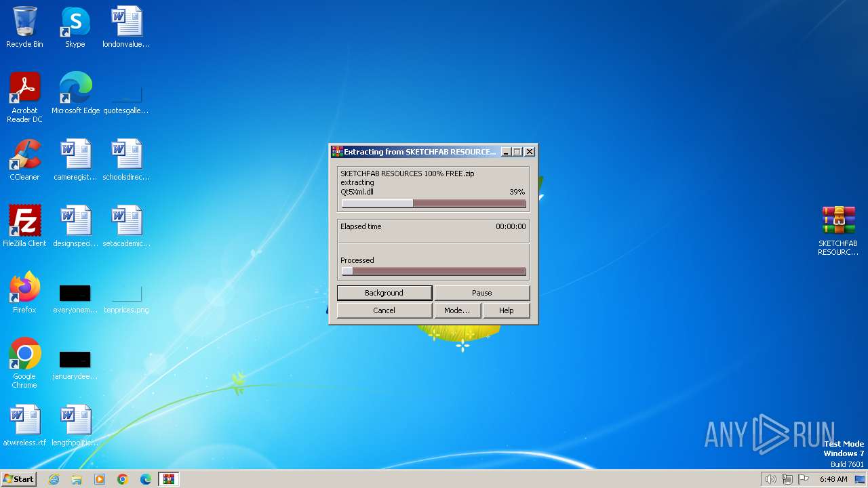Select the atwireless.rtf document
Screen dimensions: 868x488
24,426
